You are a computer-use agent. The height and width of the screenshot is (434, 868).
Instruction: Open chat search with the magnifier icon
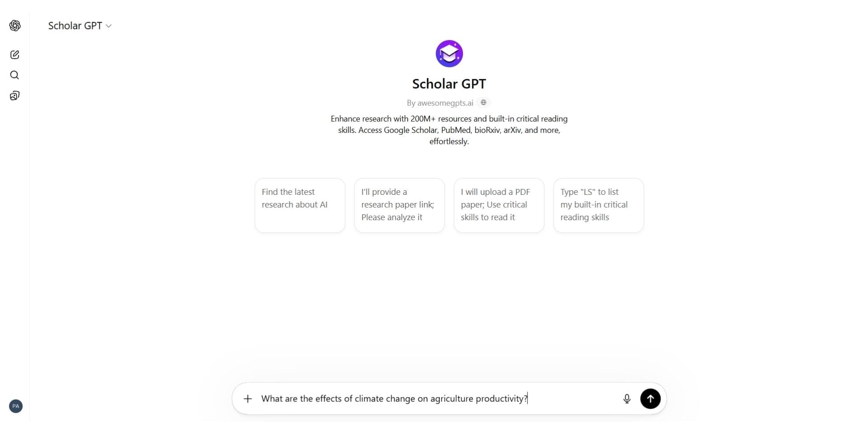point(15,75)
